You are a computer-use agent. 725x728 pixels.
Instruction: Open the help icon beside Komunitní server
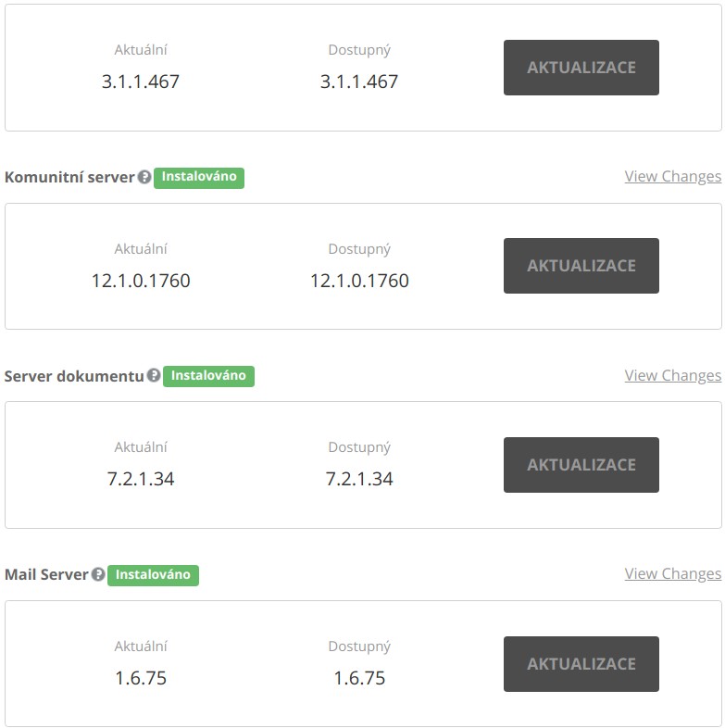[x=144, y=177]
